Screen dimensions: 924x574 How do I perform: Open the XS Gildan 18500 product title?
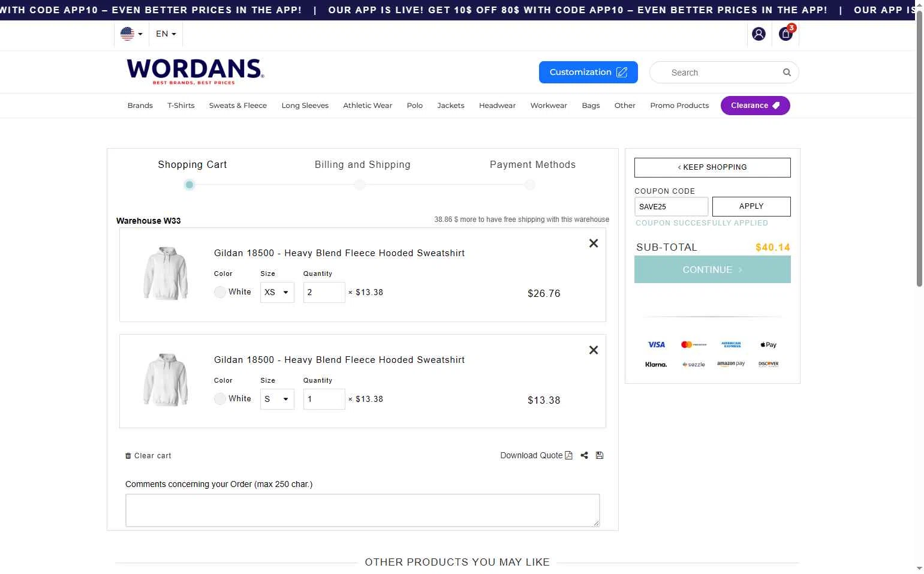(339, 253)
